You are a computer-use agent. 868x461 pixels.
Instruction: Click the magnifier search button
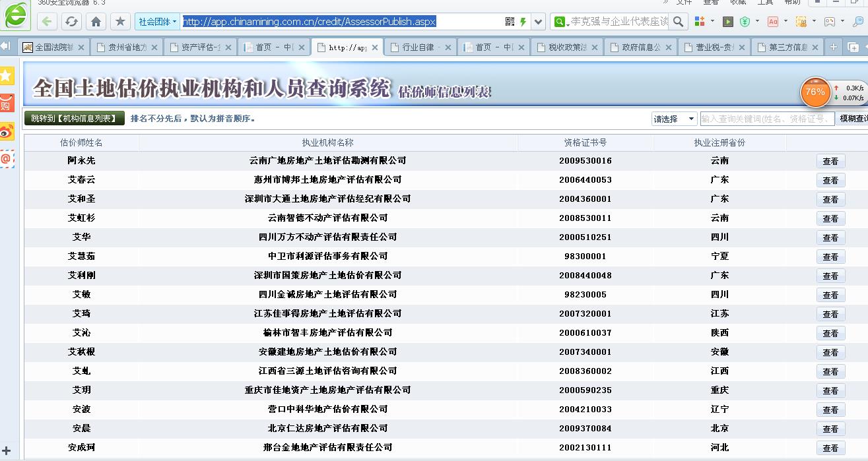pos(679,22)
